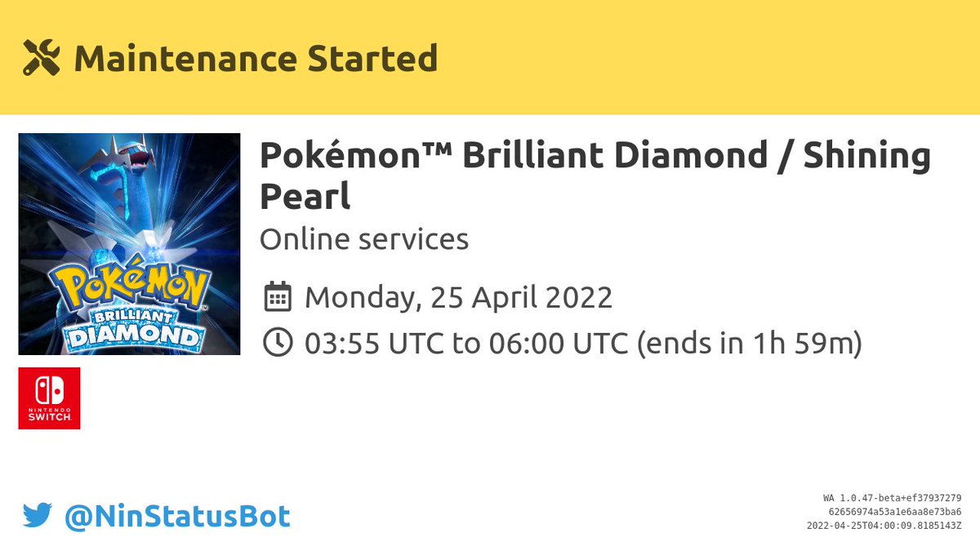Click the Maintenance Started heading
980x551 pixels.
256,59
